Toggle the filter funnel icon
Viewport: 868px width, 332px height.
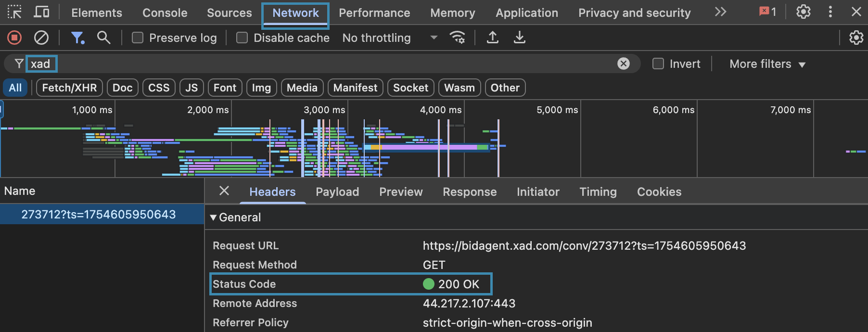click(77, 38)
